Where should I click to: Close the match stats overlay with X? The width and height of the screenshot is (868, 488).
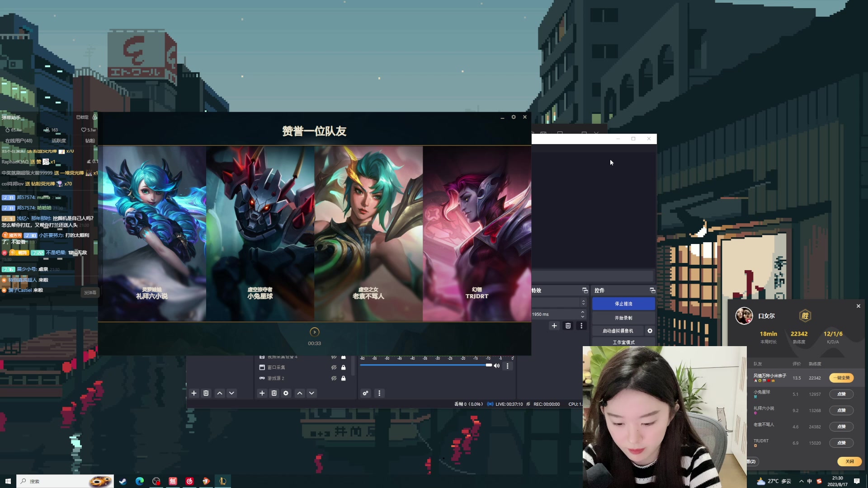point(859,306)
